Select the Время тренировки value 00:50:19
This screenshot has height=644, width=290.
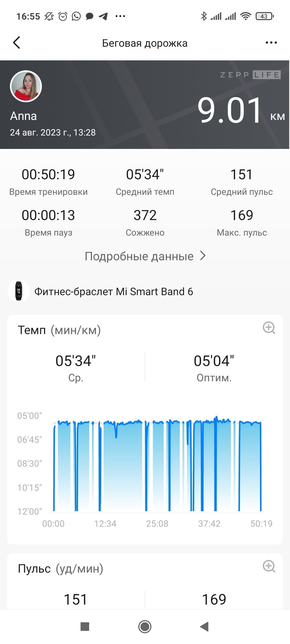[48, 174]
